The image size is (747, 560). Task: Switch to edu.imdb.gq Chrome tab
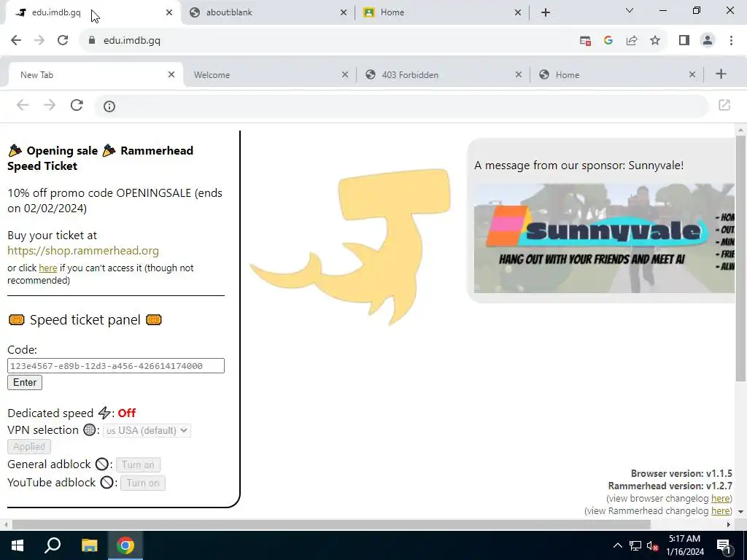[x=93, y=12]
